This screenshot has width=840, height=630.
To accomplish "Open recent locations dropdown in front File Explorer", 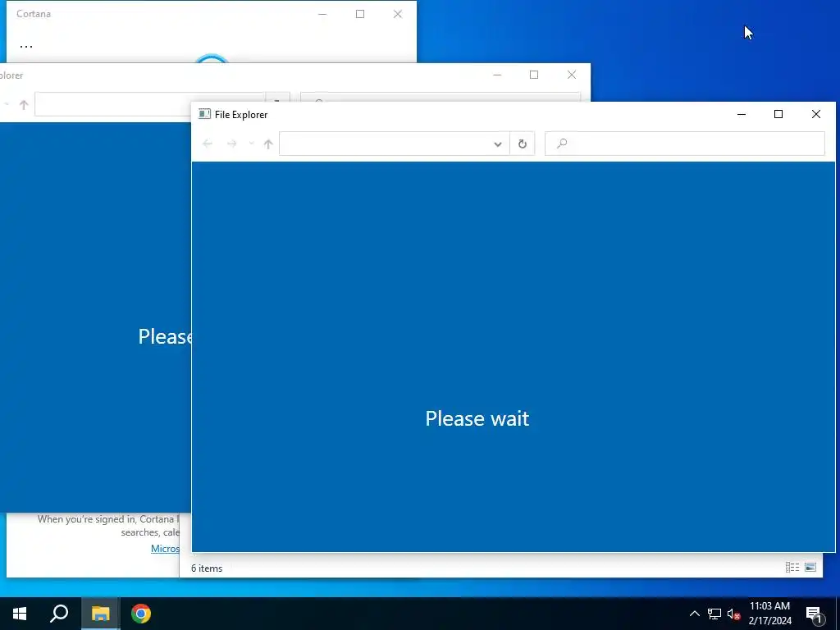I will point(251,144).
